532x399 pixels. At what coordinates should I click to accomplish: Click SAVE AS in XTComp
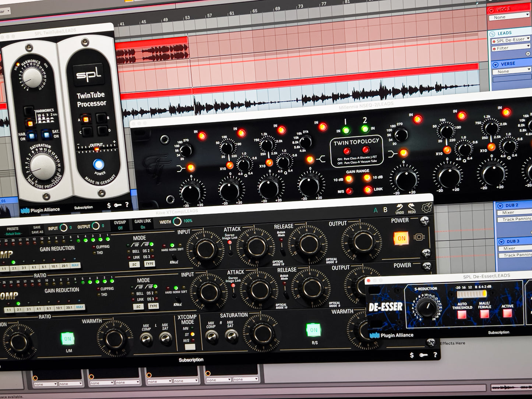coord(37,232)
